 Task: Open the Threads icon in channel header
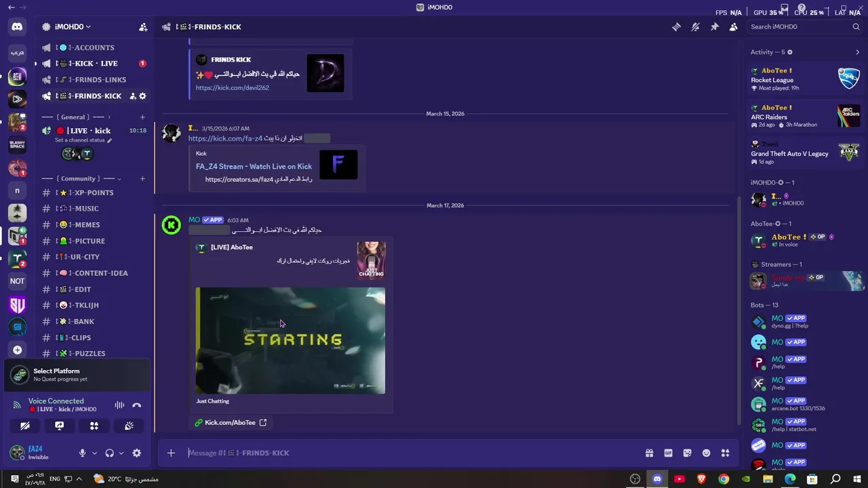676,27
